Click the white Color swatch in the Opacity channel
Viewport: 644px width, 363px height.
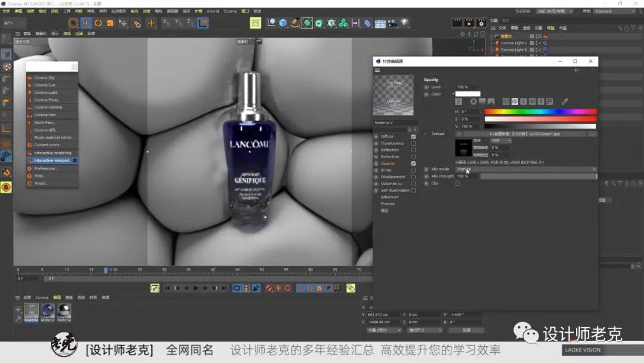coord(467,94)
